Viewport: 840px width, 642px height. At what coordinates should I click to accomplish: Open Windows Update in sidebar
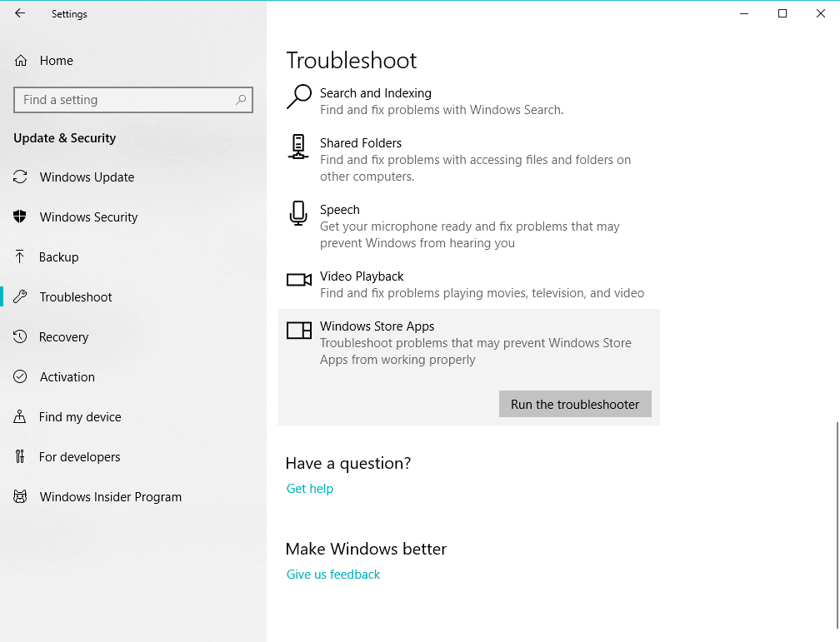pos(132,177)
